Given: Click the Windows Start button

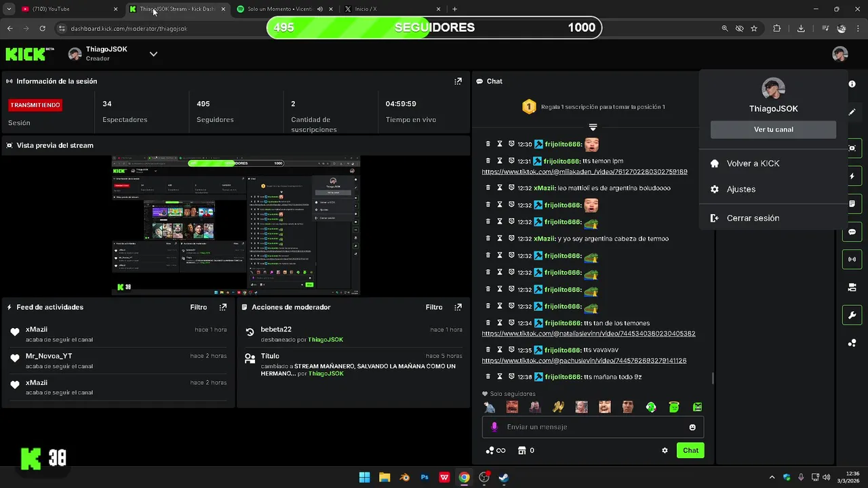Looking at the screenshot, I should click(364, 477).
